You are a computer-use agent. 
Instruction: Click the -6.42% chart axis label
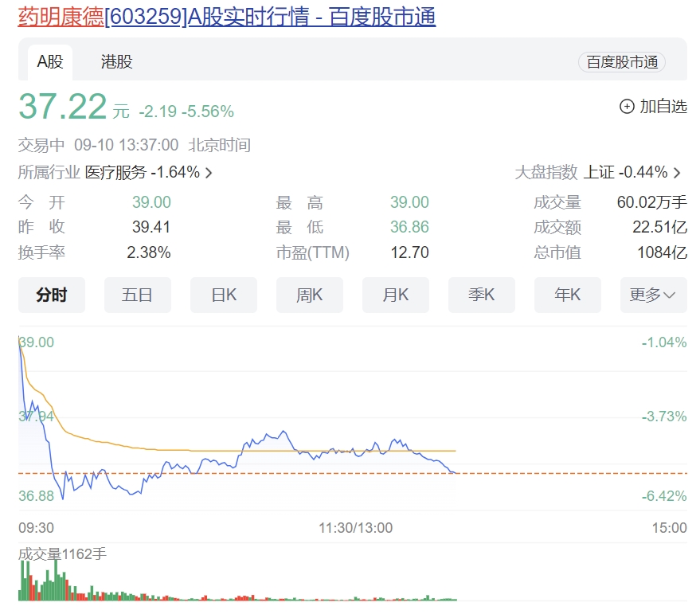664,495
